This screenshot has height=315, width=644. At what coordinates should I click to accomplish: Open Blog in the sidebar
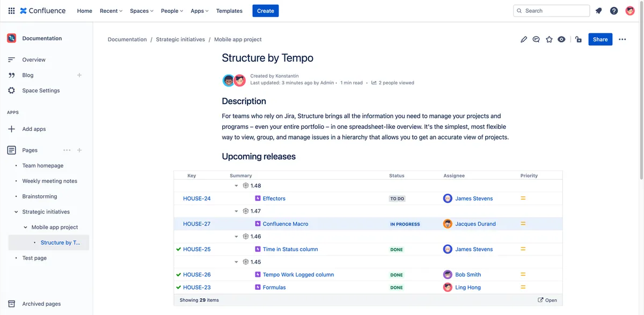click(x=28, y=75)
